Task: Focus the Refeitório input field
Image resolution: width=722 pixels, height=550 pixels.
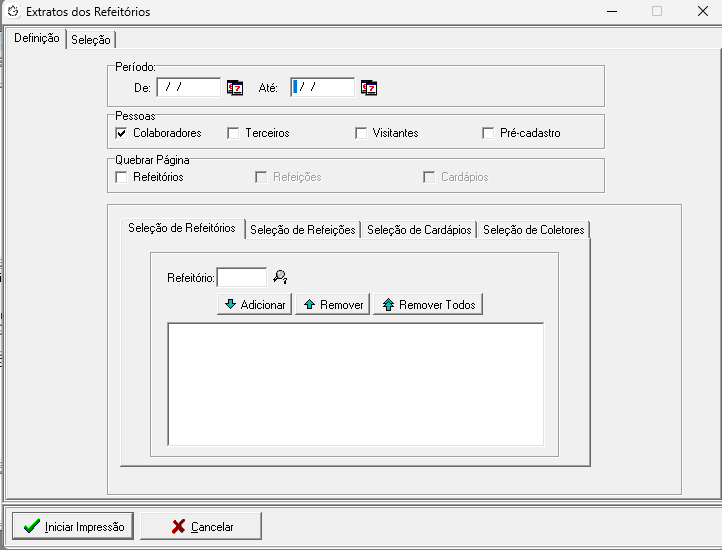Action: click(x=241, y=277)
